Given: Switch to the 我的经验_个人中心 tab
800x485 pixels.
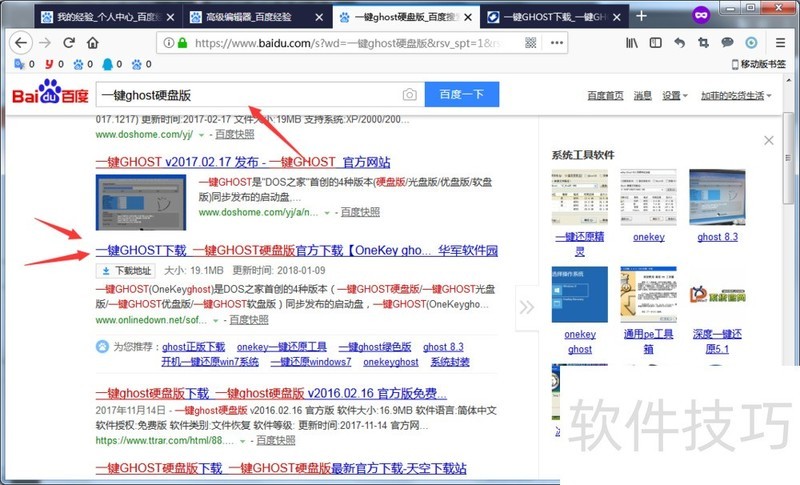Looking at the screenshot, I should coord(105,17).
